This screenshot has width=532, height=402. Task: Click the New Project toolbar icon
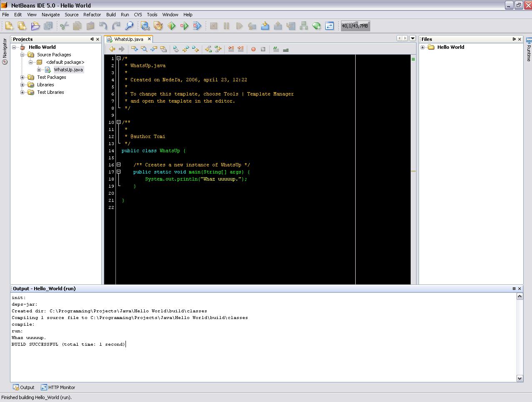coord(22,26)
